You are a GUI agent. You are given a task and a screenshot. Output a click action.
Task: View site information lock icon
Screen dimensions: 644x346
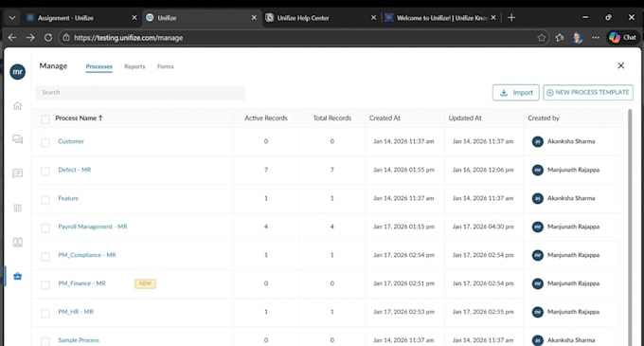(66, 38)
